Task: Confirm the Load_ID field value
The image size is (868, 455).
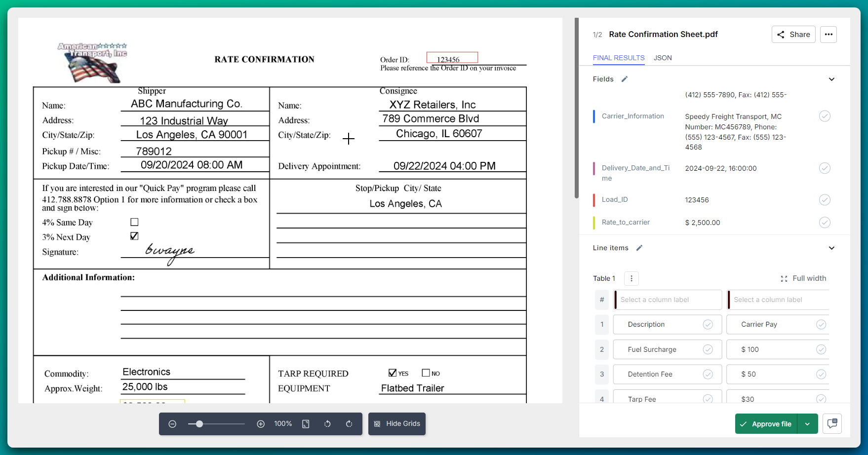Action: (x=825, y=200)
